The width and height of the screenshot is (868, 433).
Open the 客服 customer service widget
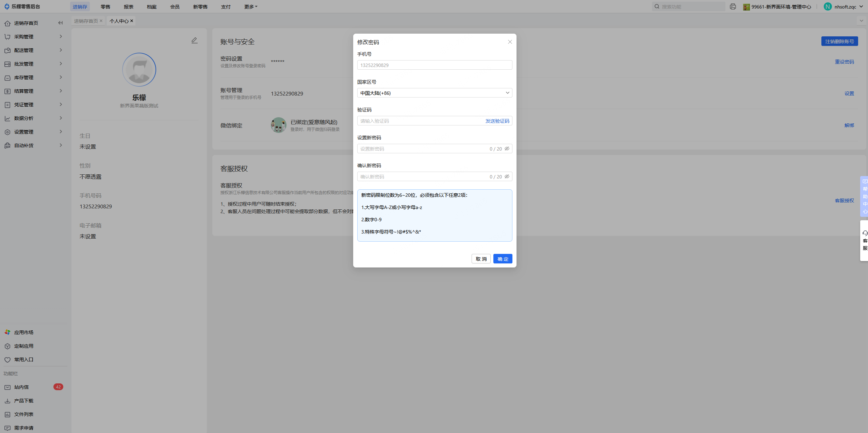865,240
